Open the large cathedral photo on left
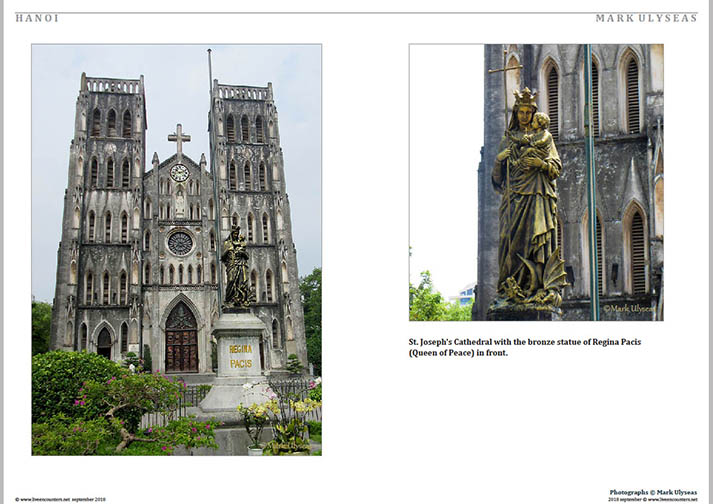Viewport: 713px width, 504px height. pos(176,249)
